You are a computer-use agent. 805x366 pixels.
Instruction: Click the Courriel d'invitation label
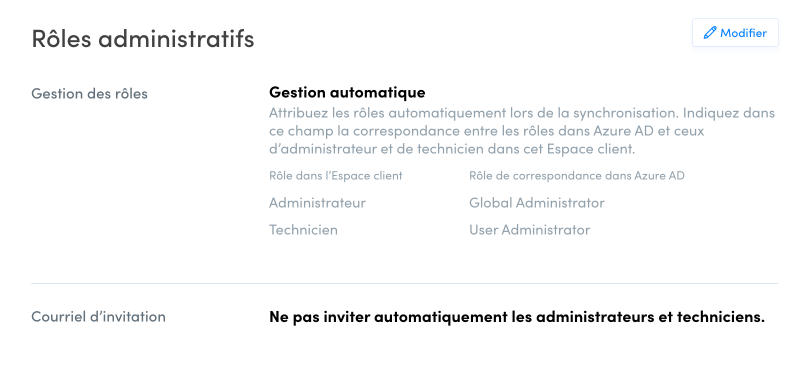tap(99, 317)
